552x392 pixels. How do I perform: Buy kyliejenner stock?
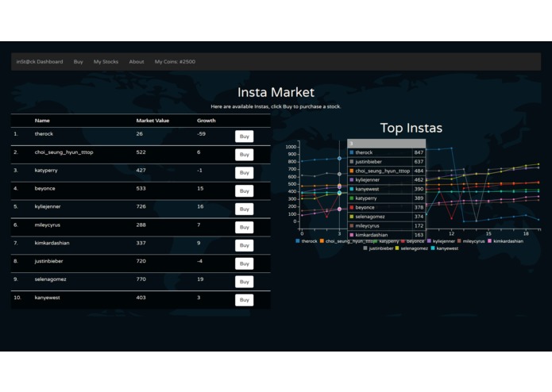click(x=245, y=209)
